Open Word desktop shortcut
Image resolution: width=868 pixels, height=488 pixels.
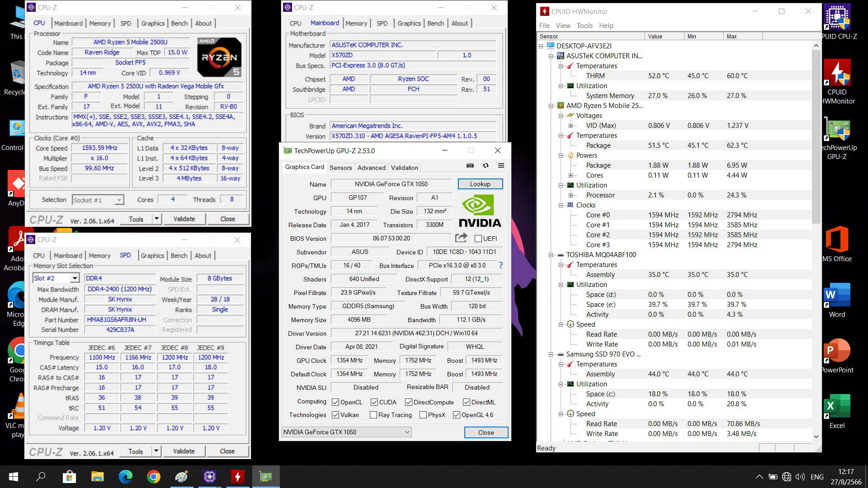tap(837, 300)
